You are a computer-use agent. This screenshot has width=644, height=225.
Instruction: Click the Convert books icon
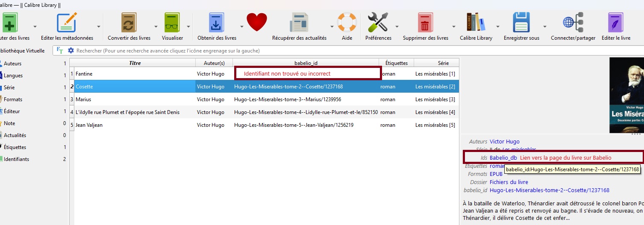tap(129, 22)
